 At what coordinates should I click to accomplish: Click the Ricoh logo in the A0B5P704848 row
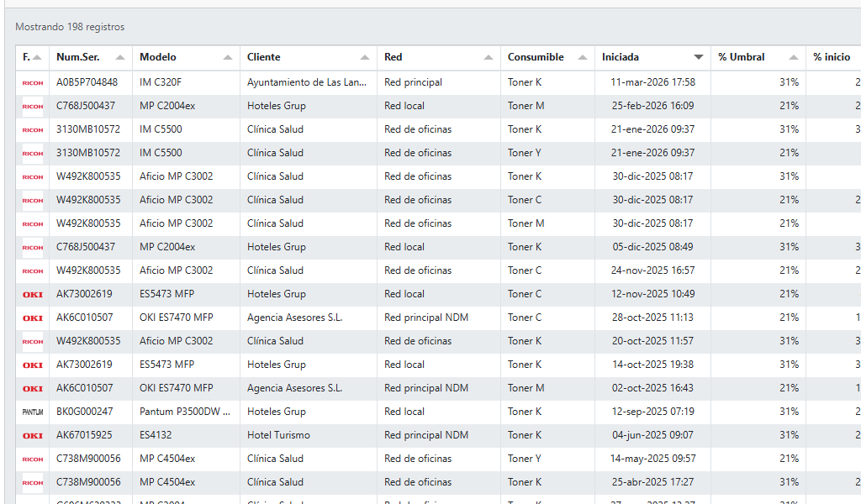click(x=33, y=83)
